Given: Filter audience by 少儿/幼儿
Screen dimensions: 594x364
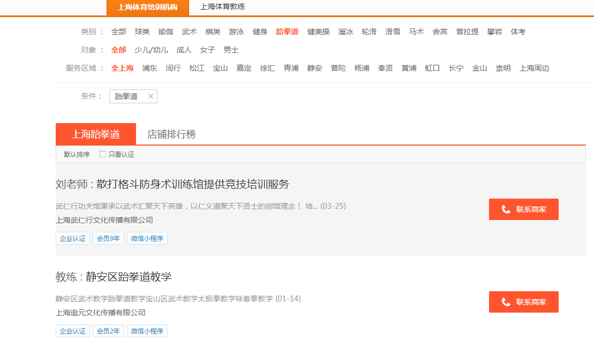Looking at the screenshot, I should (x=151, y=50).
